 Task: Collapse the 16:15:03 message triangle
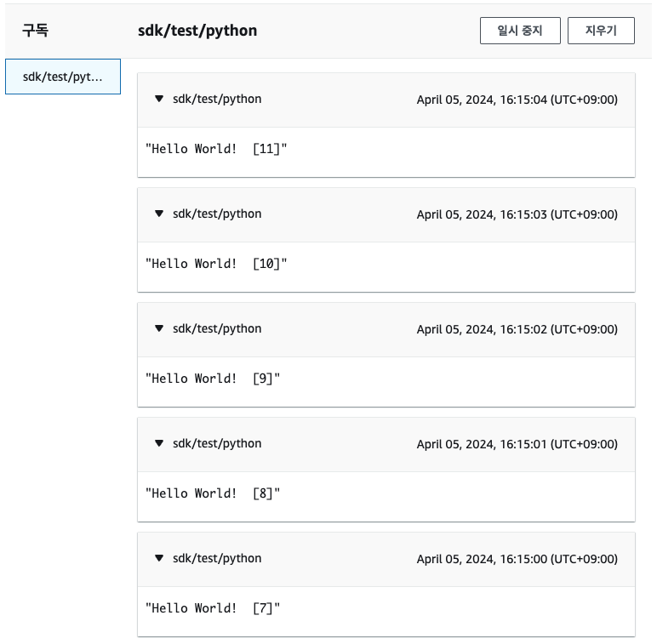click(159, 214)
